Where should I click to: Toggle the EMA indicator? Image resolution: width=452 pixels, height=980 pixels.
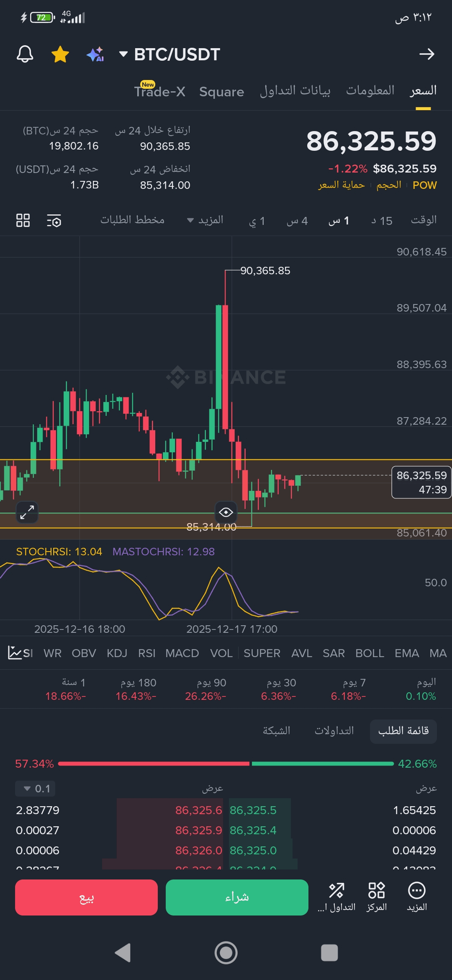point(407,653)
